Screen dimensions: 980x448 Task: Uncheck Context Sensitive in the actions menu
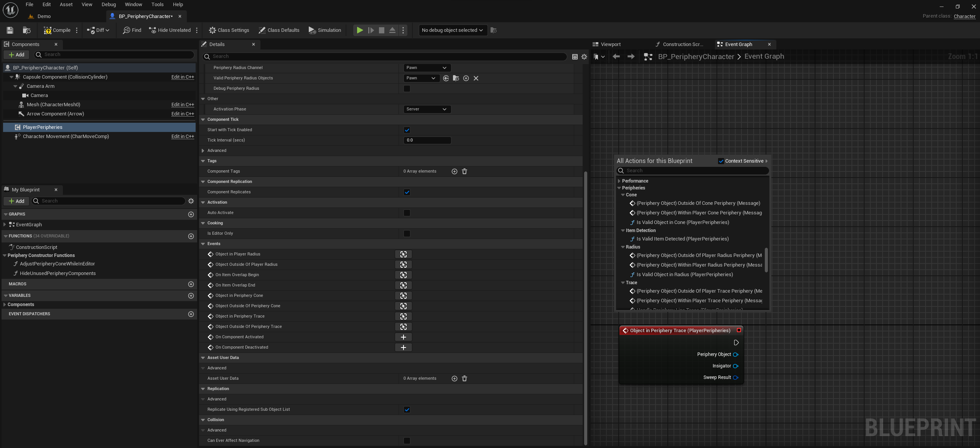click(x=721, y=161)
